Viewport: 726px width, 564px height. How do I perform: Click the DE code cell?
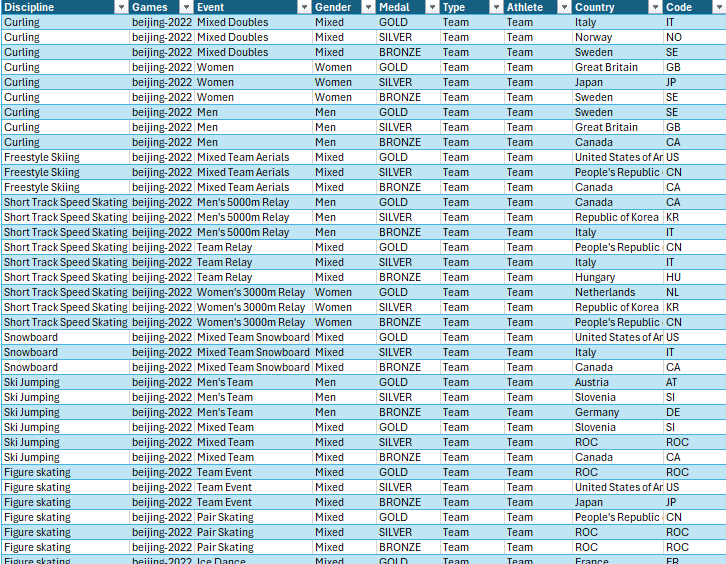pyautogui.click(x=695, y=412)
